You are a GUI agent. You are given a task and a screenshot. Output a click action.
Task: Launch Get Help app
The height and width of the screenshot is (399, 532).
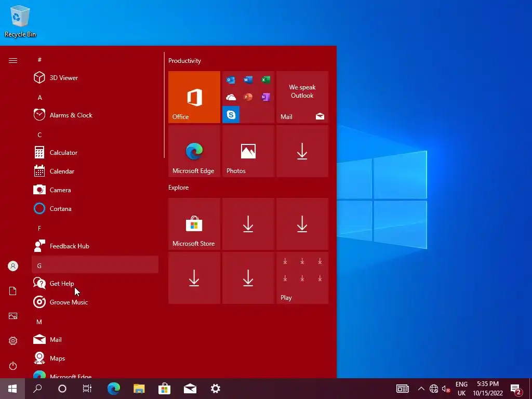click(x=95, y=284)
